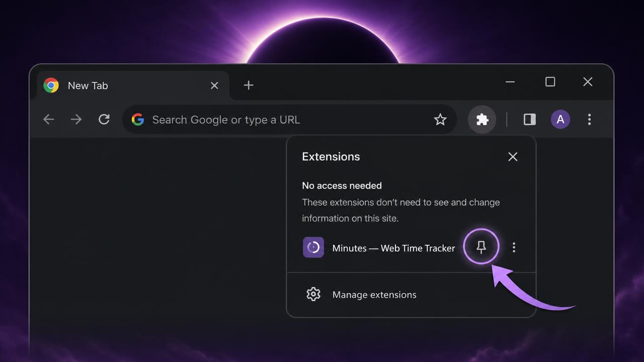Go back to previous page

(x=49, y=120)
